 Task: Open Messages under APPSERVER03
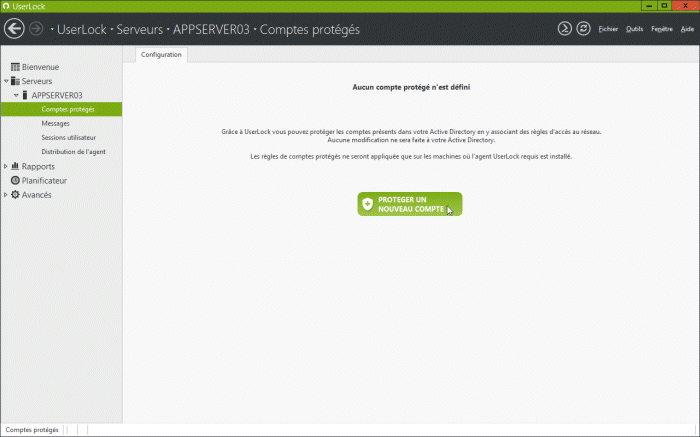(55, 124)
